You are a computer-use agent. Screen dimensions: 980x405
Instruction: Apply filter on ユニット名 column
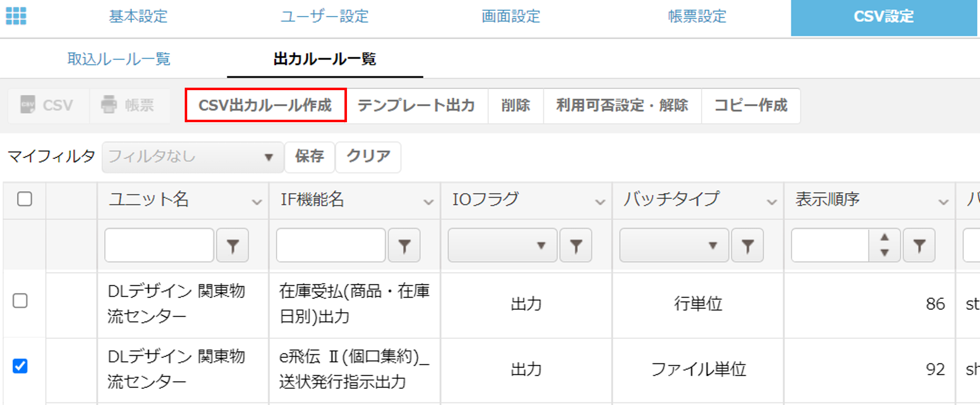point(233,245)
